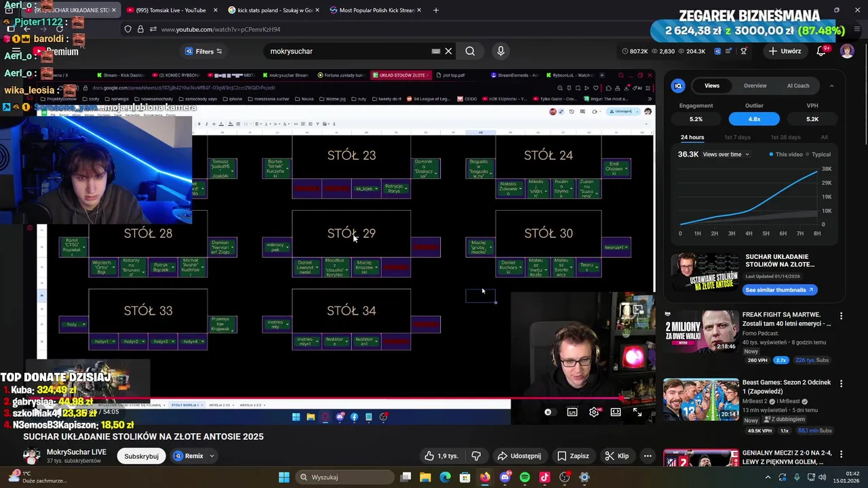Screen dimensions: 868x488
Task: Click See similar thumbnails button
Action: tap(778, 290)
